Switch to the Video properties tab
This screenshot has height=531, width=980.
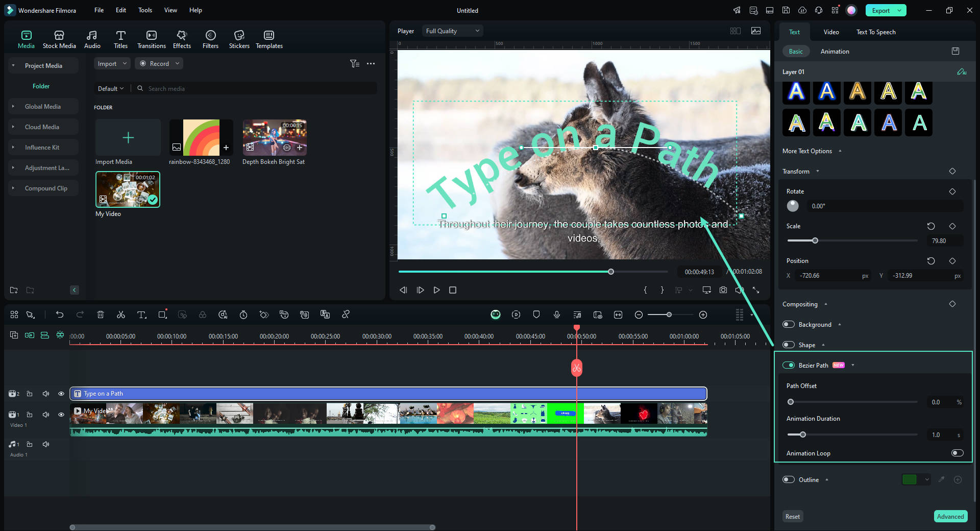pyautogui.click(x=831, y=32)
